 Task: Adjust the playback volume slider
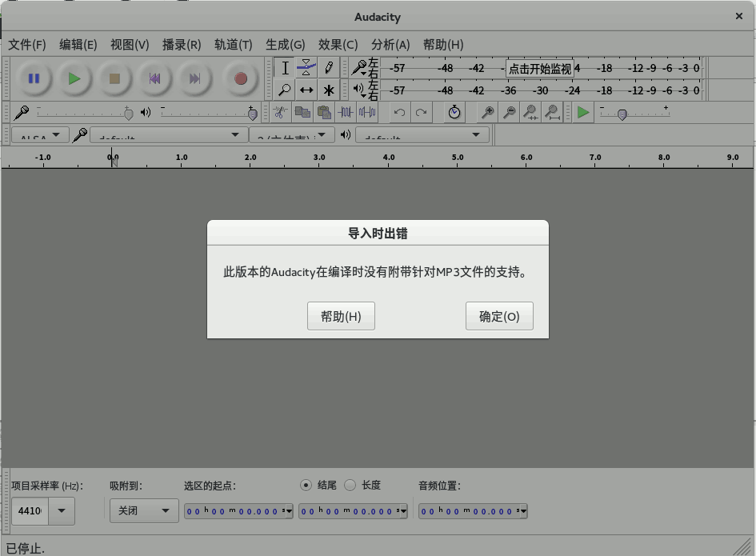click(x=210, y=114)
